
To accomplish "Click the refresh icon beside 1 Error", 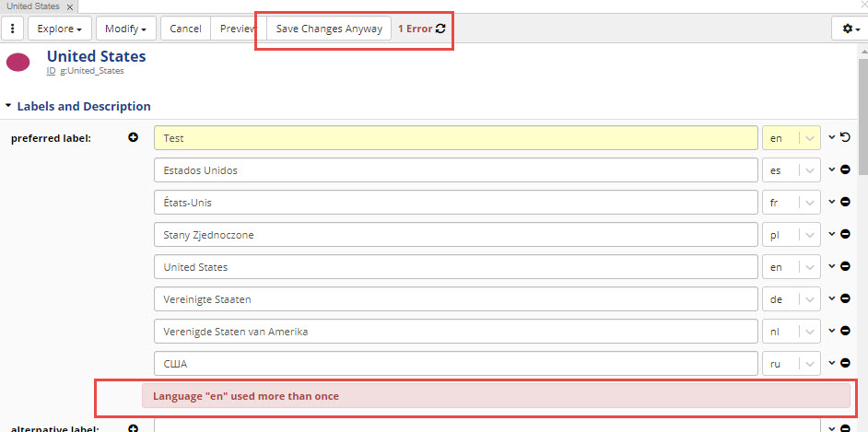I will click(x=440, y=29).
